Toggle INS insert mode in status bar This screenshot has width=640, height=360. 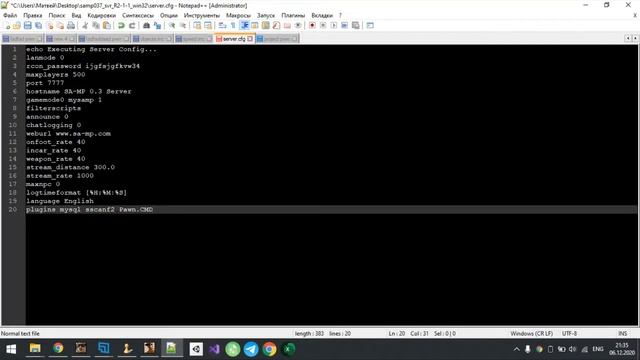[622, 333]
